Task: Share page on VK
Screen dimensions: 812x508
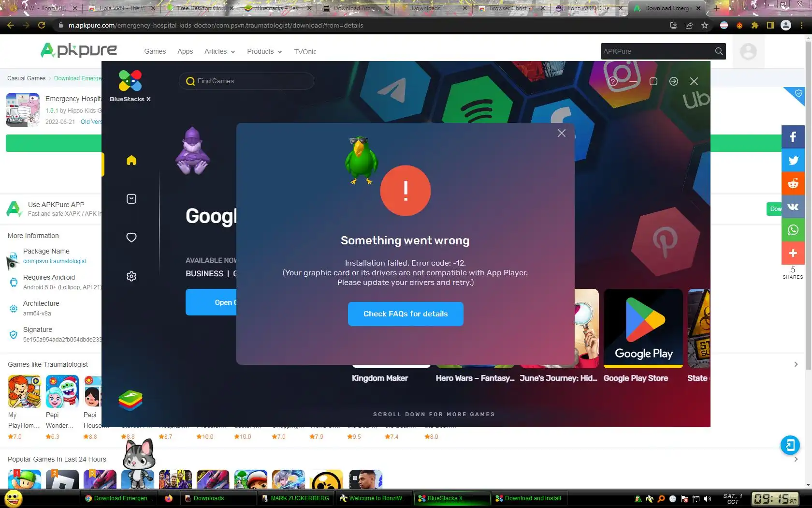Action: tap(793, 207)
